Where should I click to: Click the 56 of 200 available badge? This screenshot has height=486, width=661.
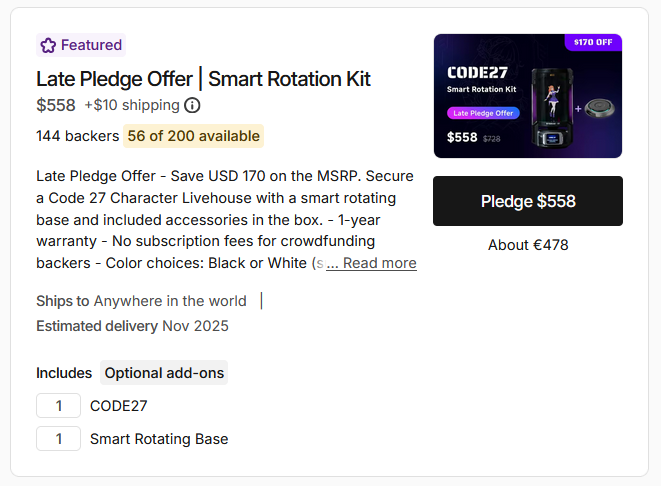pos(193,136)
